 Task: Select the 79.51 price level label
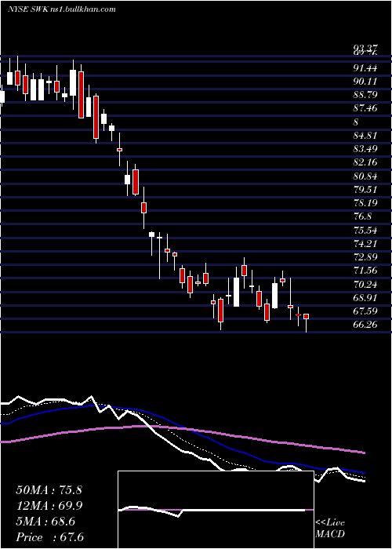coord(365,190)
